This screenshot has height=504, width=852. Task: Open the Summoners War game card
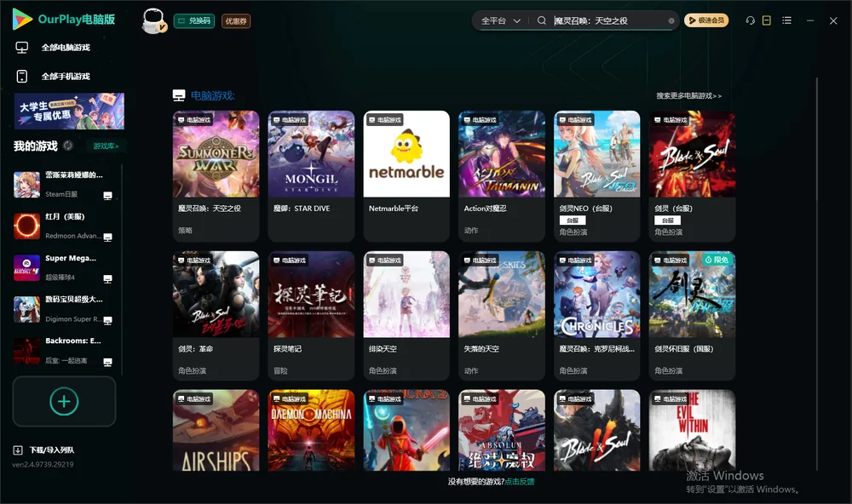click(x=216, y=176)
